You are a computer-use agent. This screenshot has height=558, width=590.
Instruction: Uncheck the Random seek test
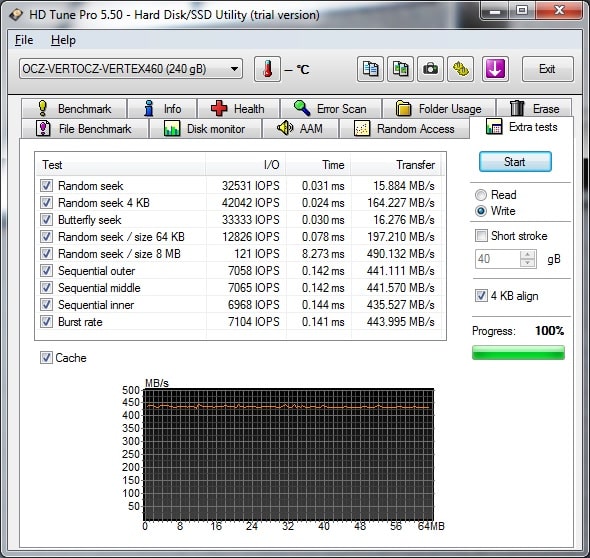pos(46,185)
